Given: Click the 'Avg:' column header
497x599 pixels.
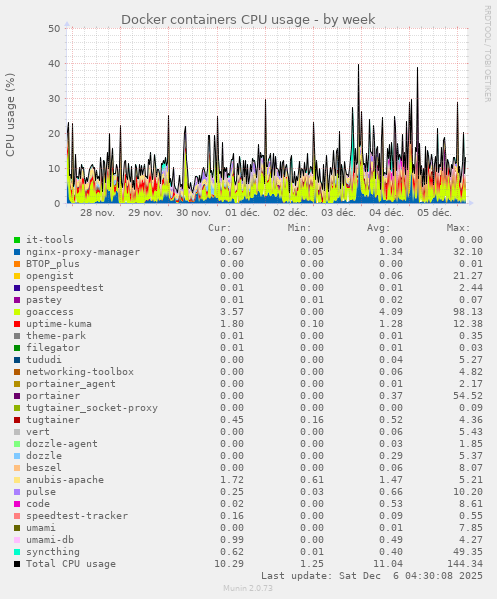Looking at the screenshot, I should [x=379, y=228].
